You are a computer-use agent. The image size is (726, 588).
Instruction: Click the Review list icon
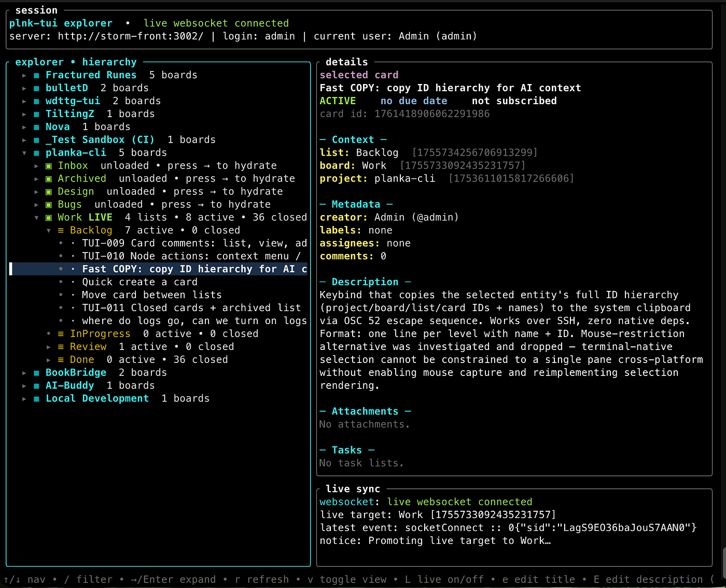pos(61,347)
